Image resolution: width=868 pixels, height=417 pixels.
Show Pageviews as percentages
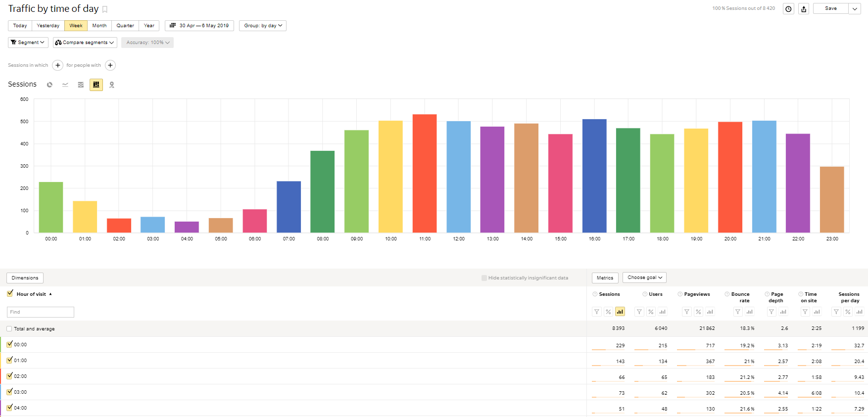[698, 312]
